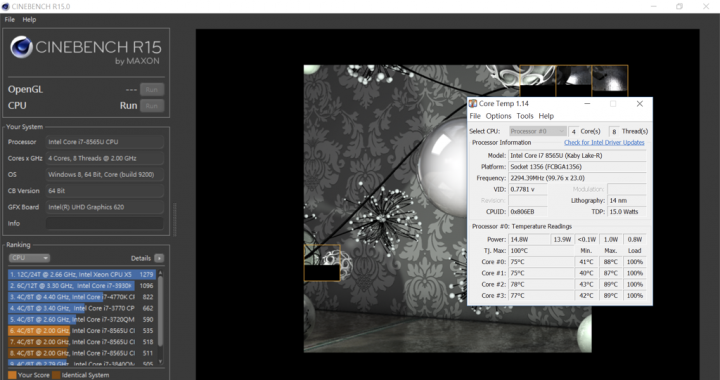Screen dimensions: 720x380
Task: Open the Cinebench Help menu
Action: pos(29,20)
